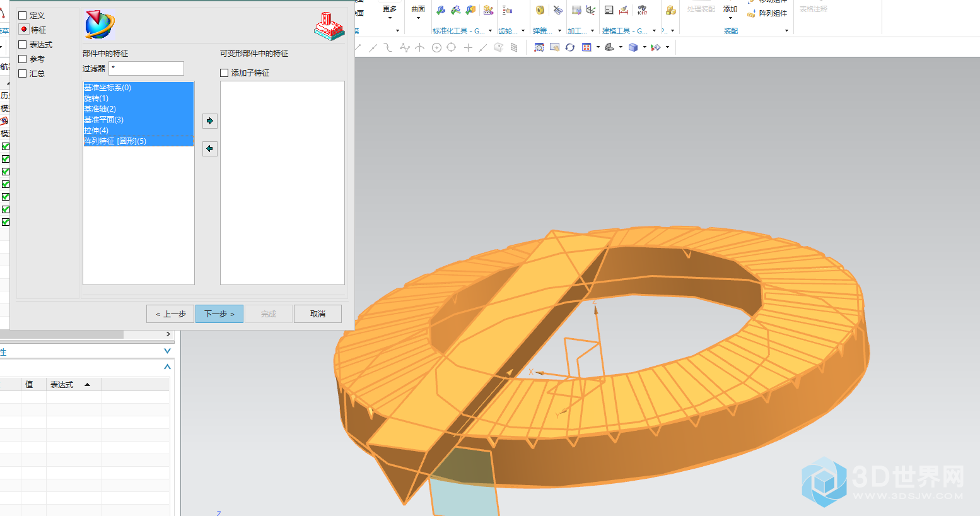Click the Pattern Component (阵列组件) icon

[752, 13]
